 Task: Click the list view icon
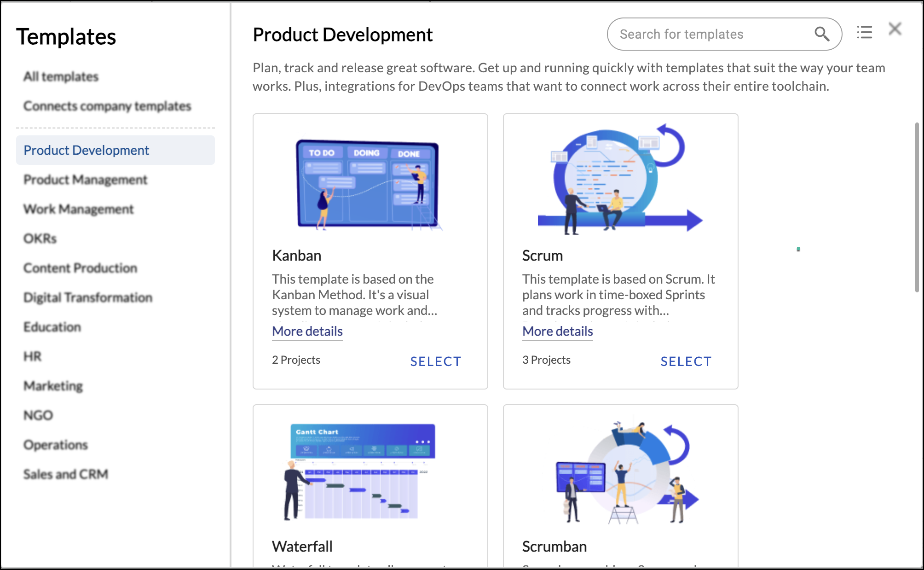coord(865,32)
